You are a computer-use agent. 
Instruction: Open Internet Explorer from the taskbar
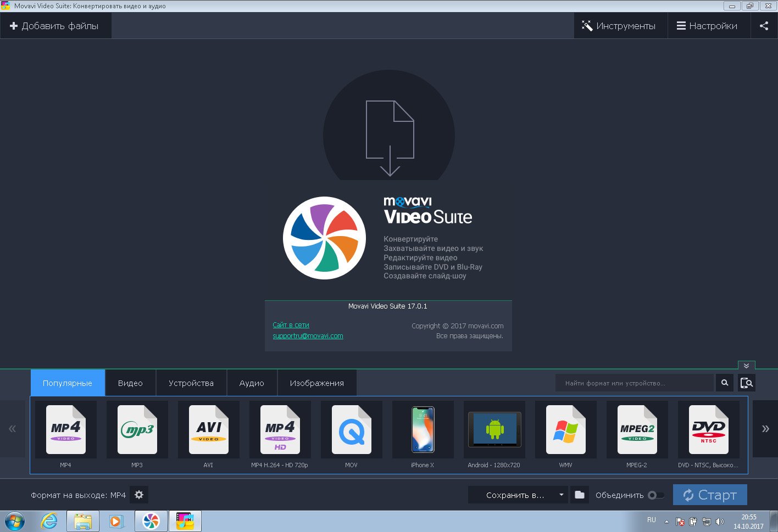(49, 521)
